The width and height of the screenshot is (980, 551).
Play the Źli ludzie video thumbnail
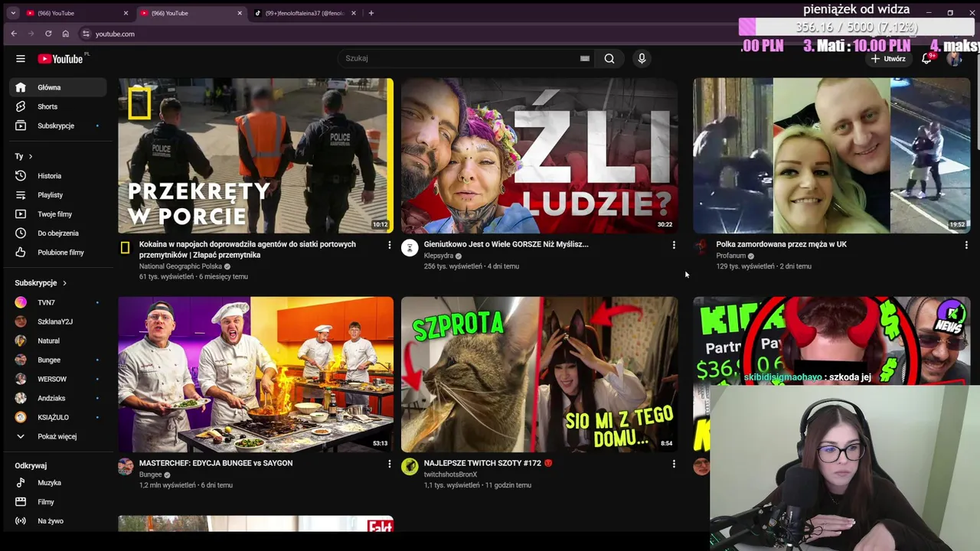point(539,155)
